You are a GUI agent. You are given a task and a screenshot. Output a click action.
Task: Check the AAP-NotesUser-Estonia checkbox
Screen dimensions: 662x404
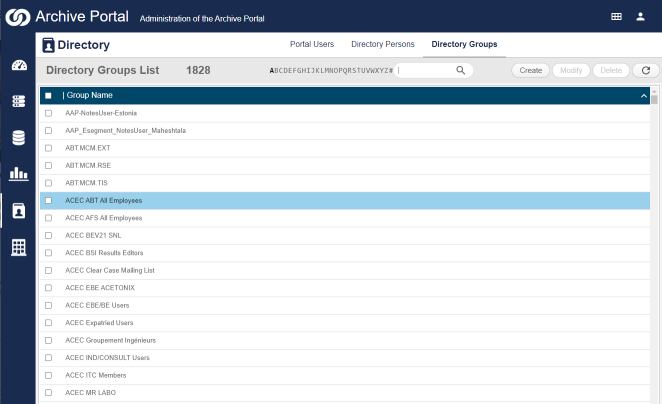[x=49, y=113]
